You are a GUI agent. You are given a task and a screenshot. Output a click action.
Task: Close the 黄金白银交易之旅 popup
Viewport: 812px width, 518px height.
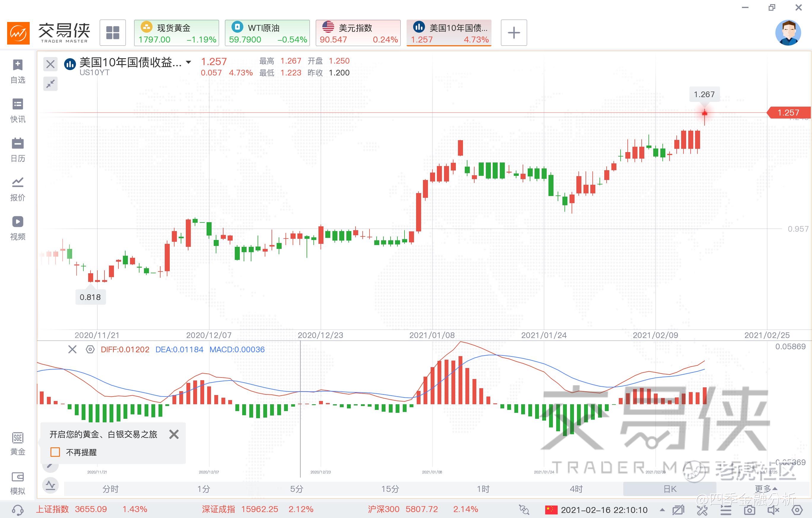pos(174,434)
